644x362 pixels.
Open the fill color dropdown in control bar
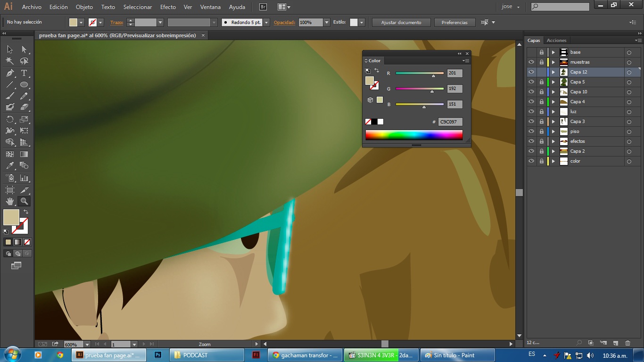point(81,22)
